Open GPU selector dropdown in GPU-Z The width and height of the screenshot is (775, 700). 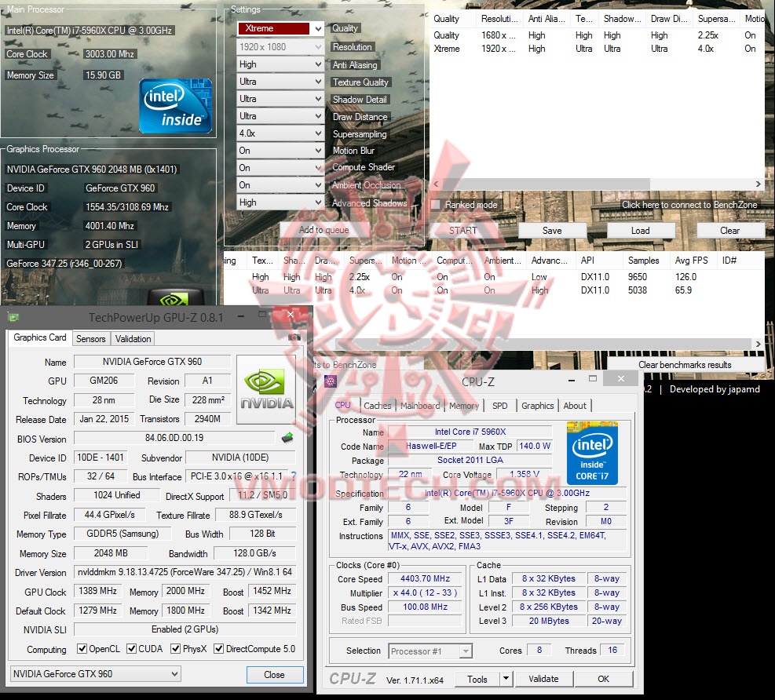click(x=95, y=674)
